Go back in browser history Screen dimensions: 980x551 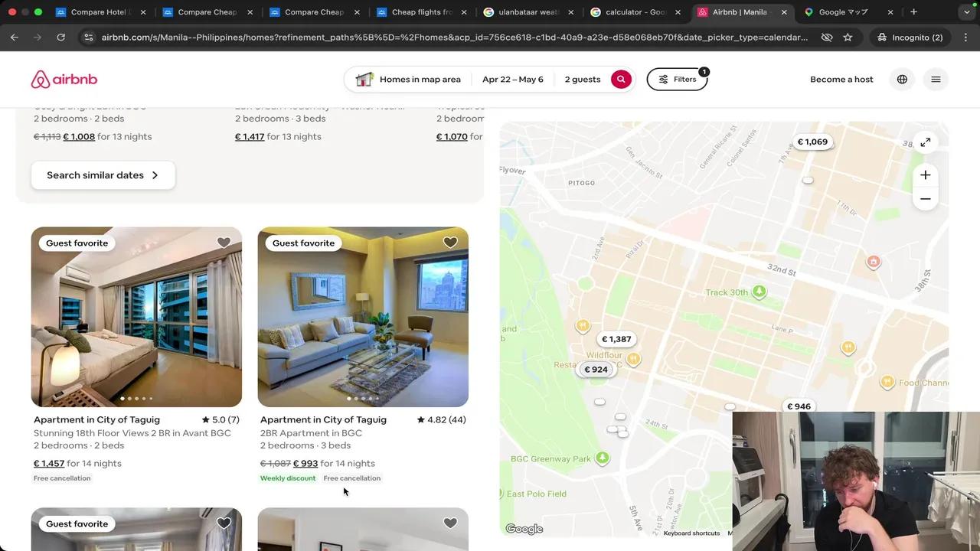[15, 37]
